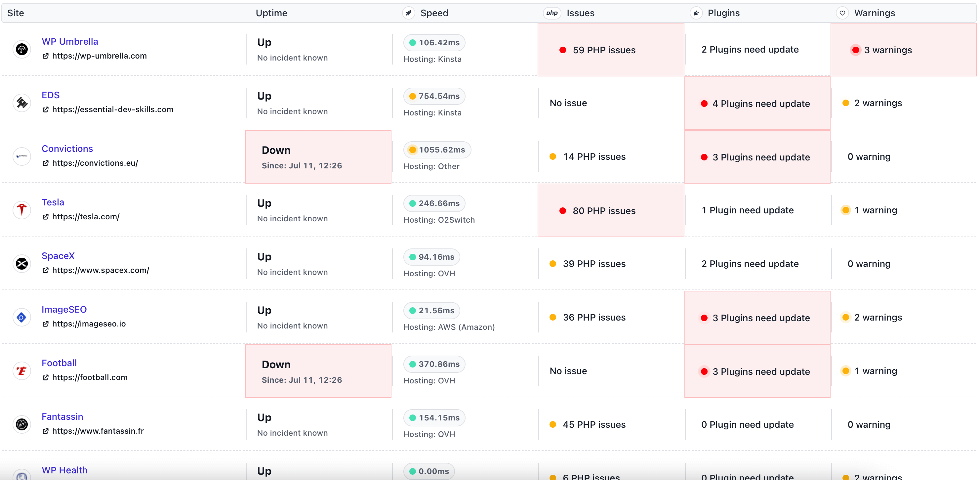Click the Down status in Football row
The width and height of the screenshot is (980, 480).
pyautogui.click(x=318, y=371)
